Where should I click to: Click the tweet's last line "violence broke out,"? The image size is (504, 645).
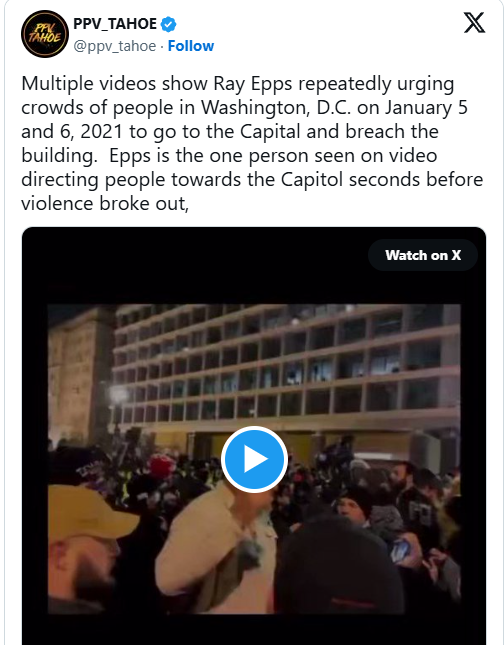105,204
